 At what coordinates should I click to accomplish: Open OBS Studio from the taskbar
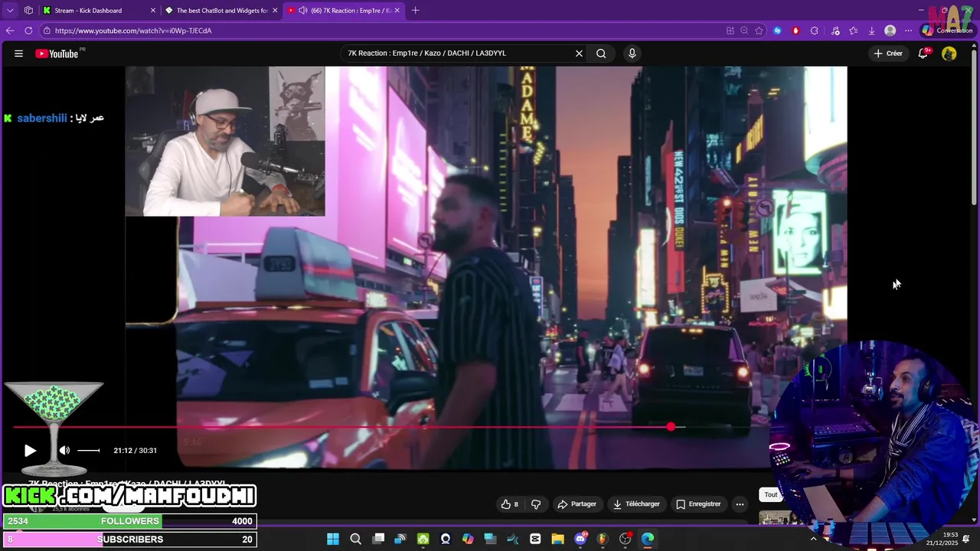click(x=626, y=539)
